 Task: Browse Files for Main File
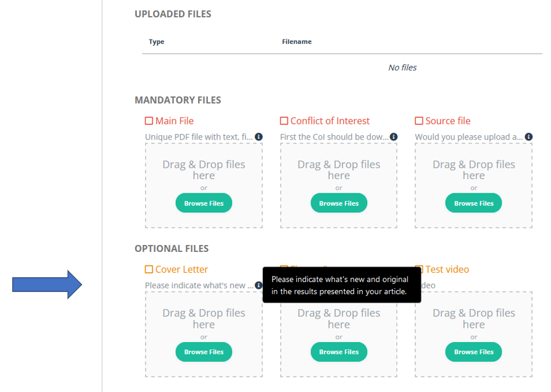(204, 203)
